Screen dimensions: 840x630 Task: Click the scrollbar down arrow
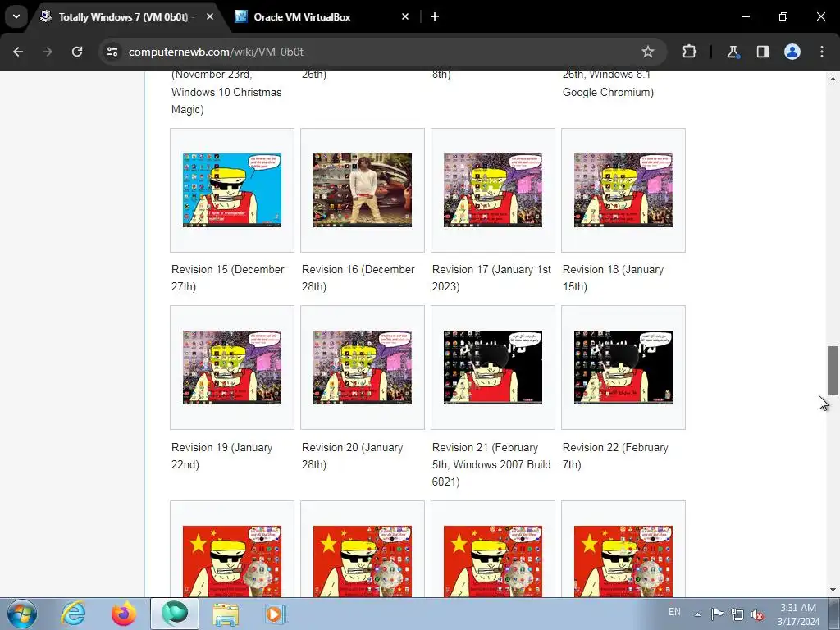pyautogui.click(x=833, y=590)
